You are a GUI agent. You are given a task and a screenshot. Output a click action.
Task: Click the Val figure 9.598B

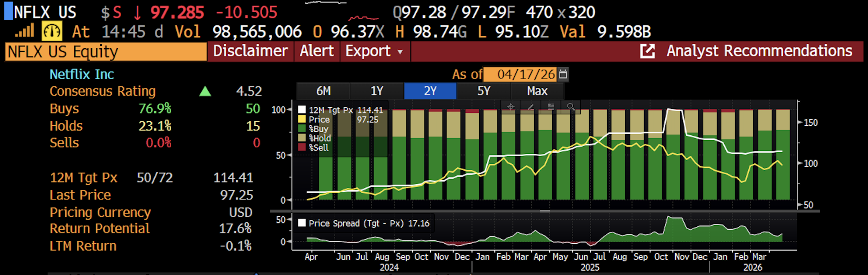point(624,32)
